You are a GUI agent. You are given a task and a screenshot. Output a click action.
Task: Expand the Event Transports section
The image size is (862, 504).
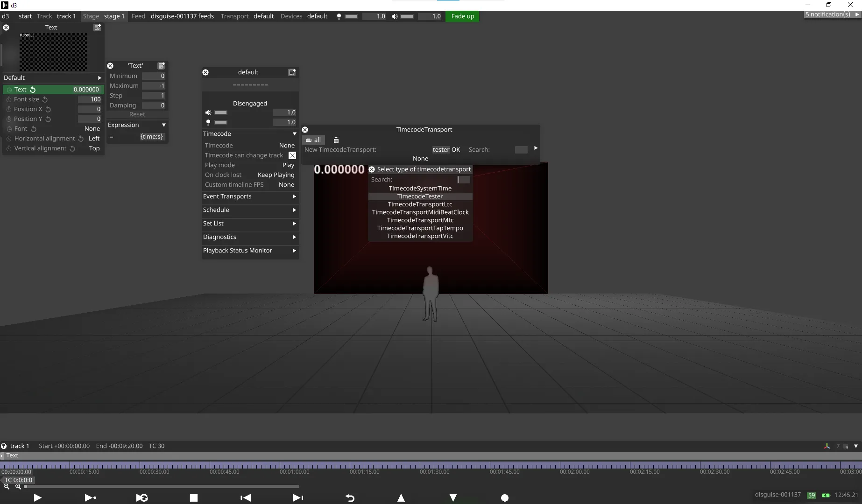[x=294, y=196]
